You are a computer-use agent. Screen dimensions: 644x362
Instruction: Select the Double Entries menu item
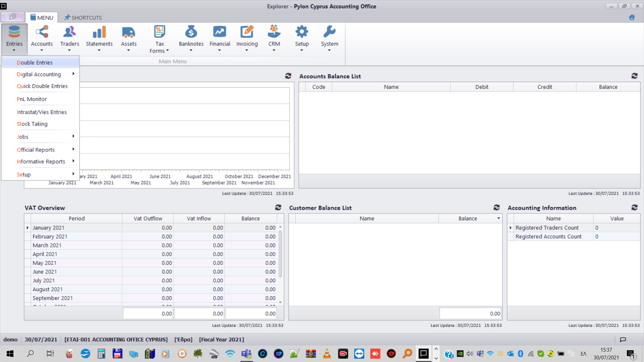coord(35,63)
